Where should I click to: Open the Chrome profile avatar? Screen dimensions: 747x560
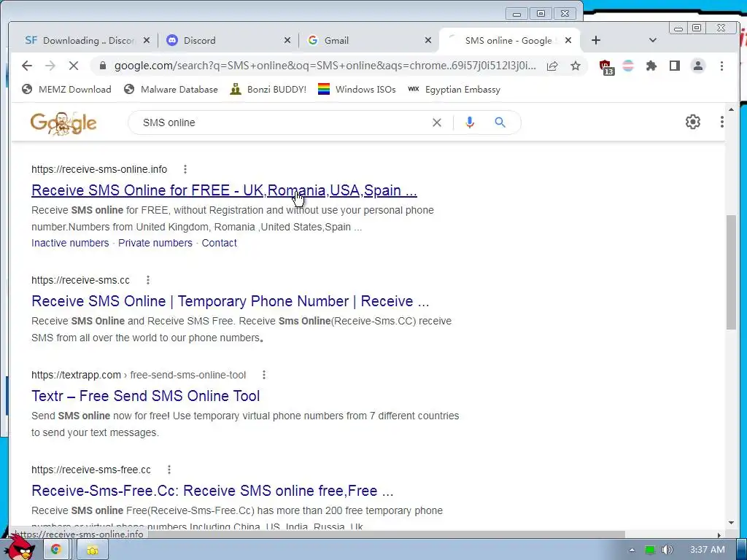[698, 66]
